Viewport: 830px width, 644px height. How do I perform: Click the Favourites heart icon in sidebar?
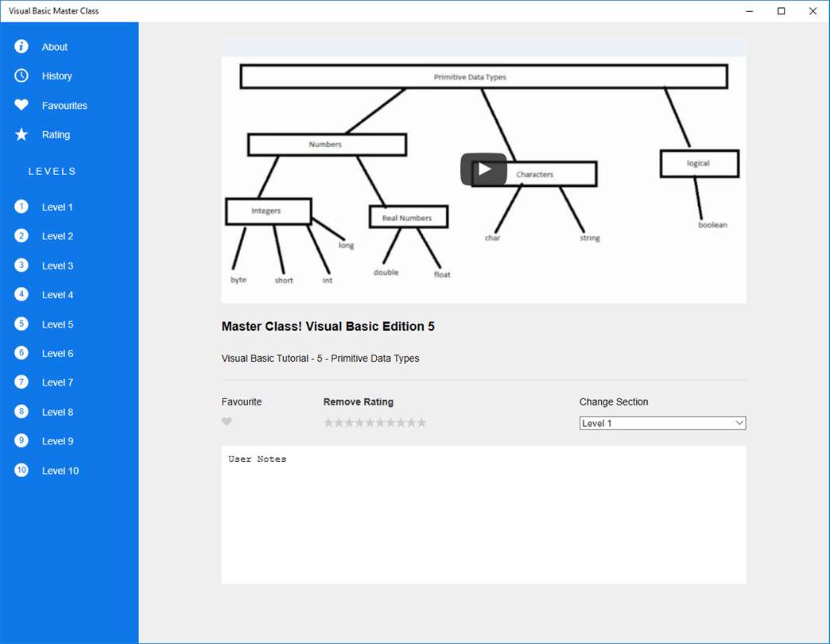[x=21, y=105]
